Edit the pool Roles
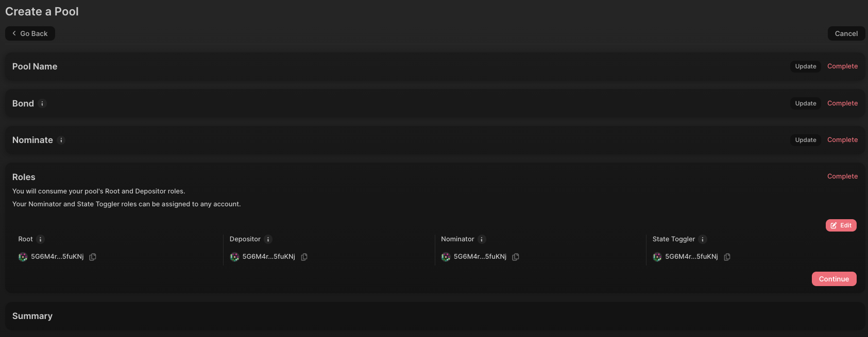 841,225
